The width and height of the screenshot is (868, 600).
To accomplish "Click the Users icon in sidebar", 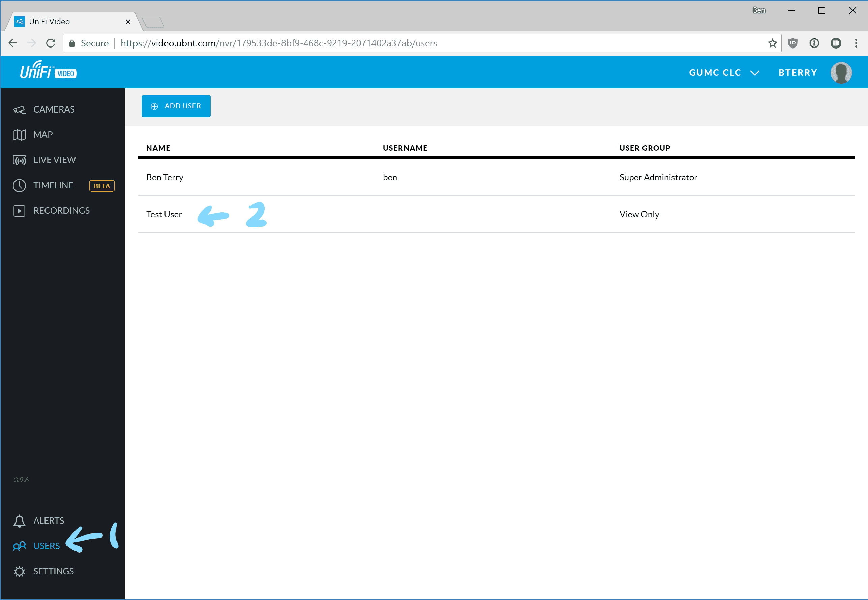I will point(20,545).
